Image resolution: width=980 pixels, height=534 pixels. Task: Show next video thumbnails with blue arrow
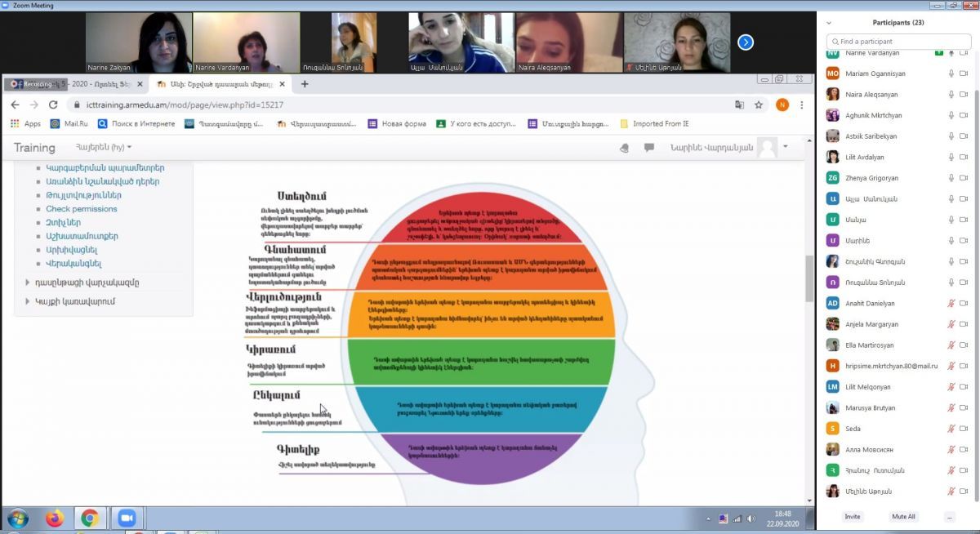(745, 42)
